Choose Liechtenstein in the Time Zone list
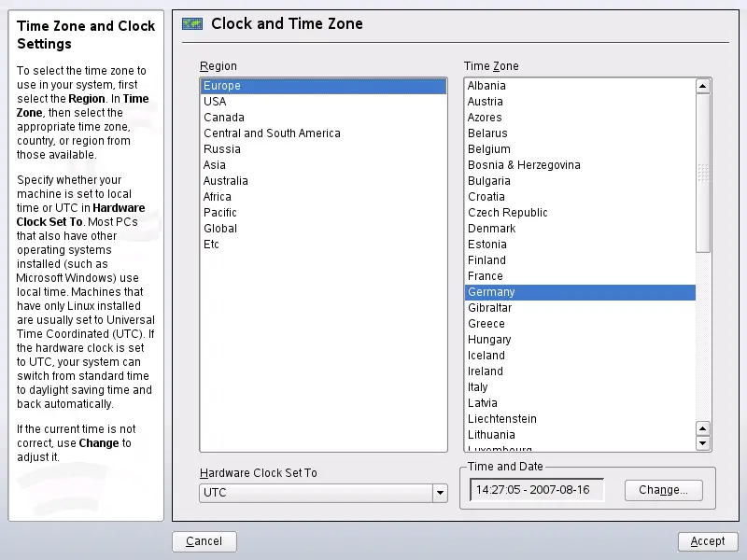This screenshot has width=747, height=560. 502,419
